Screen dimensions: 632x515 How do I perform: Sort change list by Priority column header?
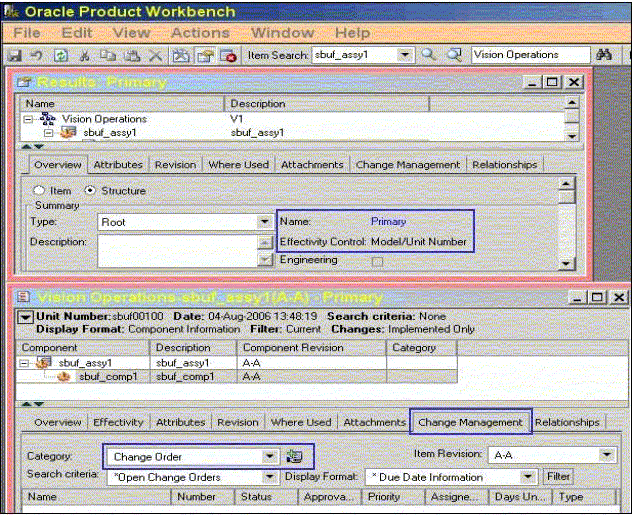[x=393, y=496]
